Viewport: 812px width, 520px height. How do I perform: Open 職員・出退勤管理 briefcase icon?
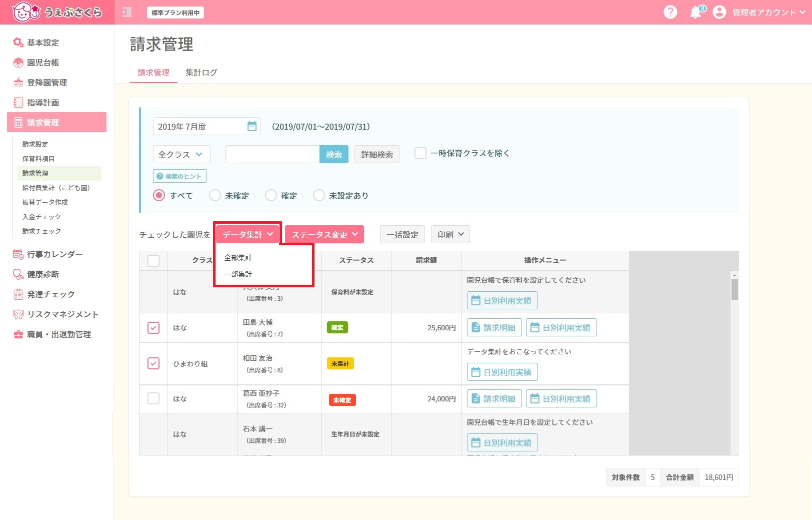click(18, 334)
